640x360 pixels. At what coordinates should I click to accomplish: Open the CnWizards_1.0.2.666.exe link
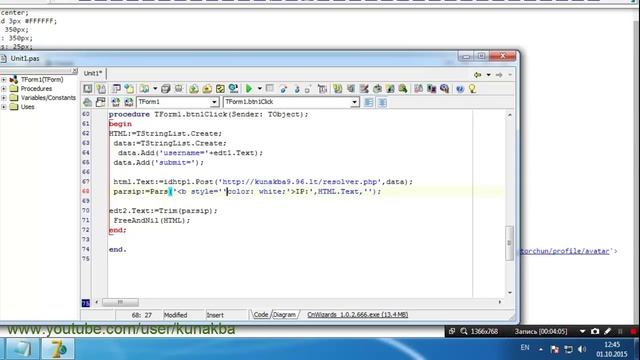[358, 315]
